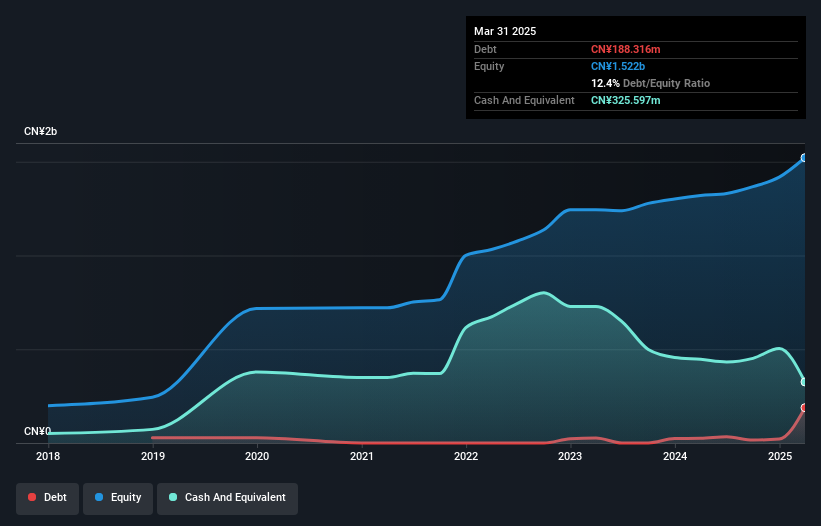Click the 2024 x-axis label
The image size is (821, 526).
pos(675,456)
